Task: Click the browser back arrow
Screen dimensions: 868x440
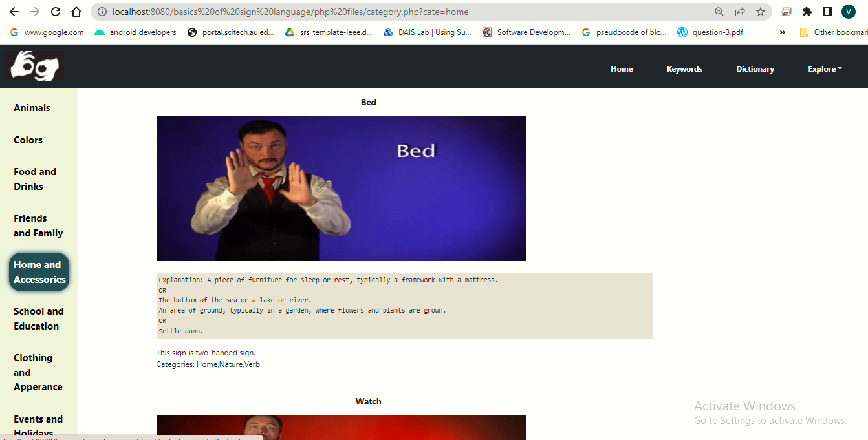Action: point(14,12)
